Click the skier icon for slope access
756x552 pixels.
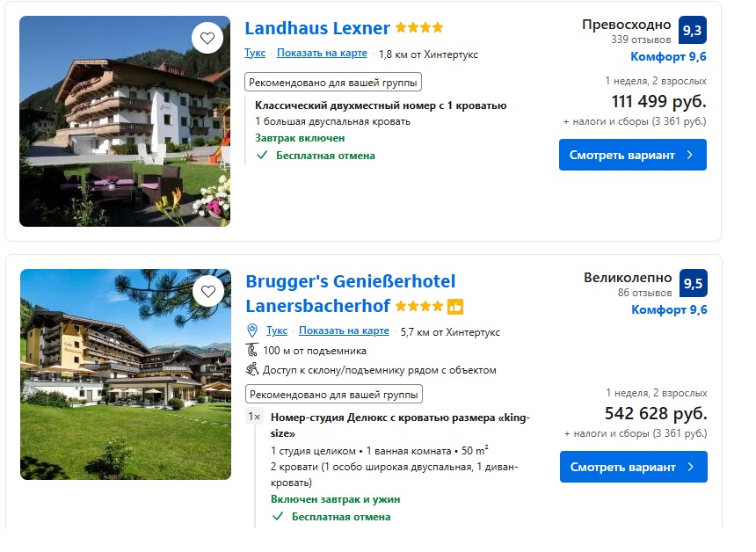[252, 370]
